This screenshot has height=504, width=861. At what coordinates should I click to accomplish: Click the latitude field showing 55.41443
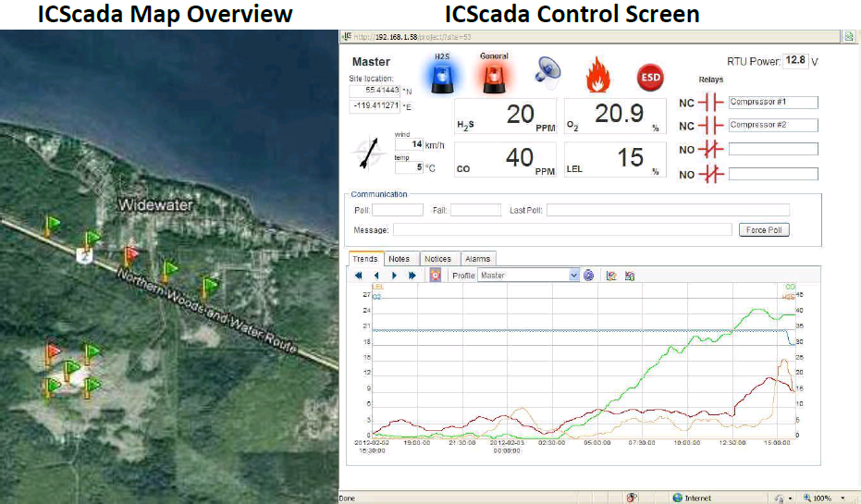tap(375, 90)
